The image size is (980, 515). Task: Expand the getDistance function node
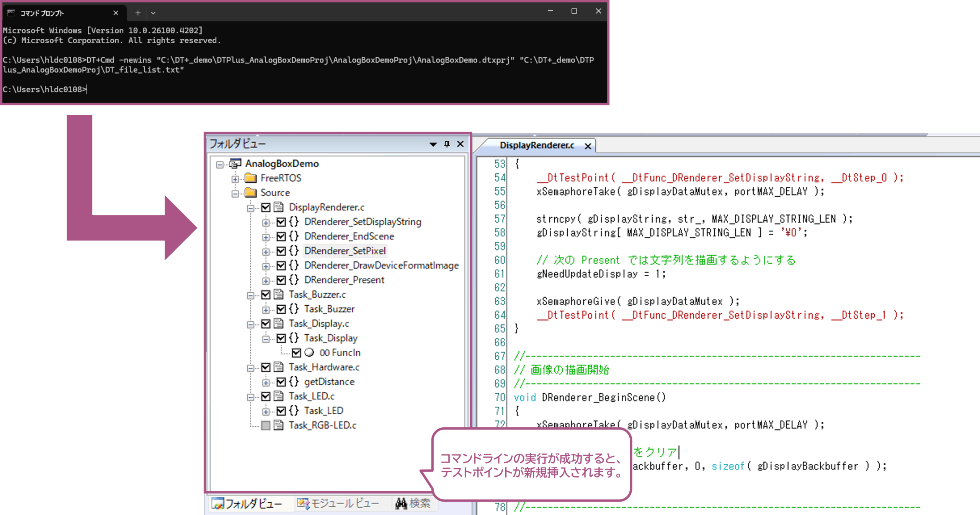click(266, 382)
